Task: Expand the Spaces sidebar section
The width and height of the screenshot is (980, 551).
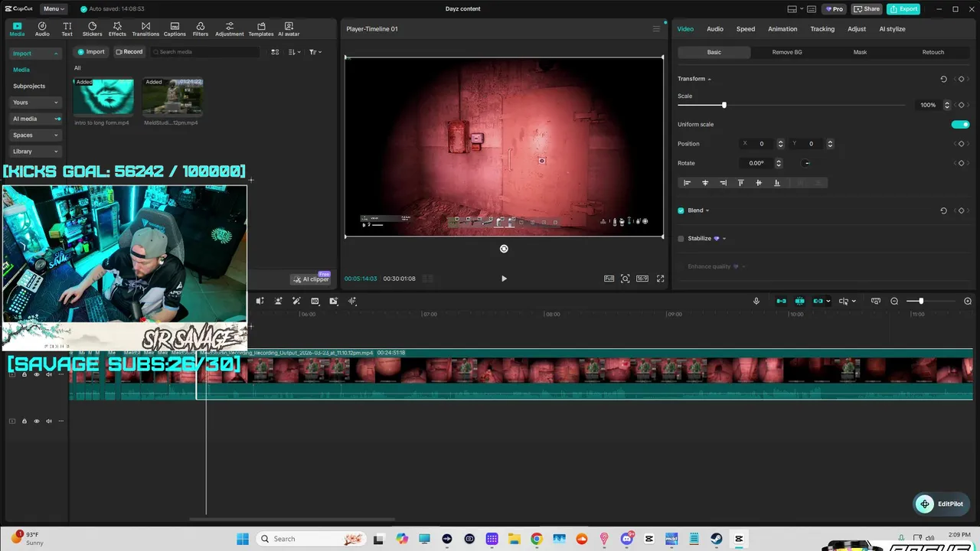Action: pos(56,135)
